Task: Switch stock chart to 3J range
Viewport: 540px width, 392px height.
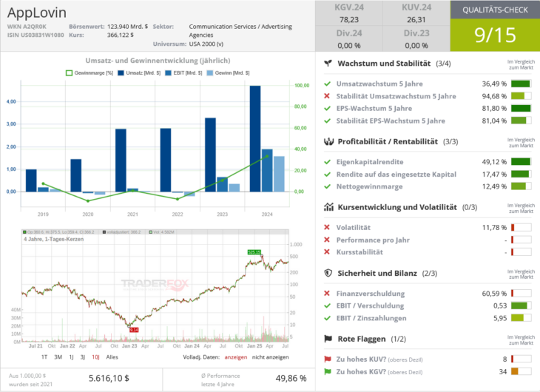Action: coord(83,357)
